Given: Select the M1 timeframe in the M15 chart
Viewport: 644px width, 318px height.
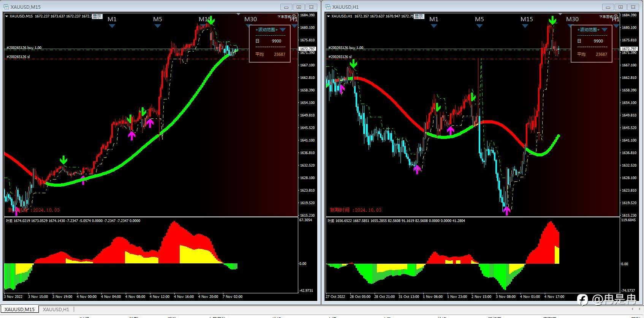Looking at the screenshot, I should click(112, 19).
